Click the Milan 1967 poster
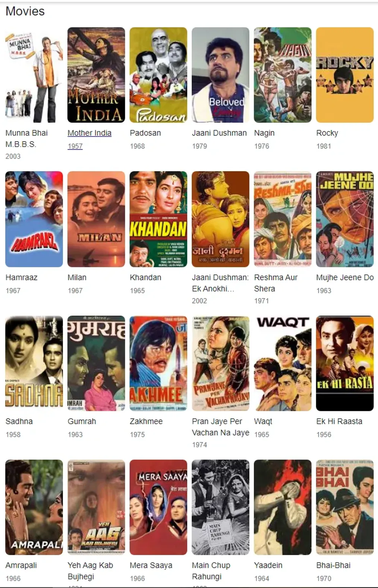Viewport: 378px width, 588px height. click(x=96, y=219)
